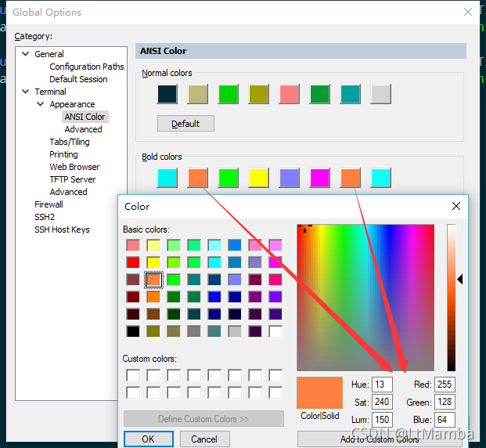Click the Lum value field
This screenshot has height=448, width=486.
382,420
